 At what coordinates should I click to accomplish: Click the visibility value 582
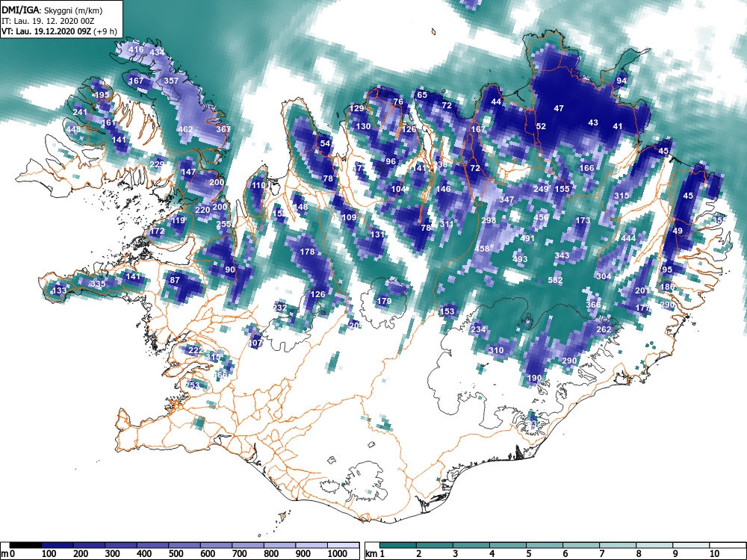pyautogui.click(x=555, y=280)
